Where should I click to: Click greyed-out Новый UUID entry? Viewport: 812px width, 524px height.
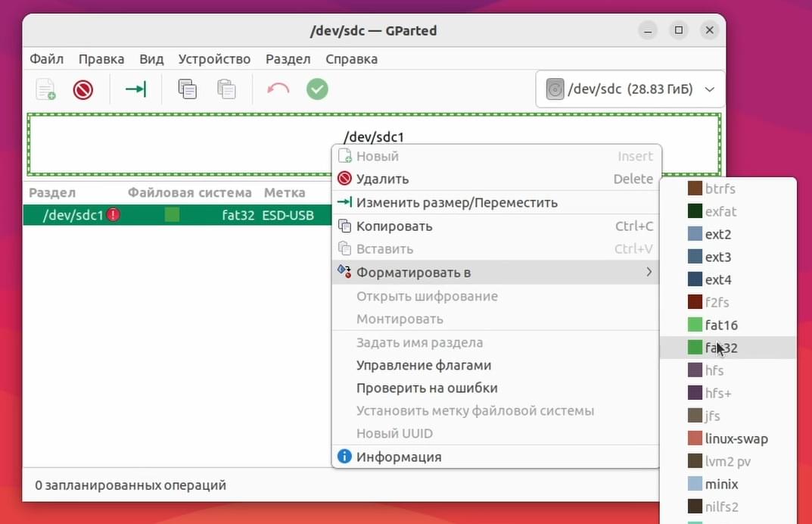pyautogui.click(x=496, y=434)
